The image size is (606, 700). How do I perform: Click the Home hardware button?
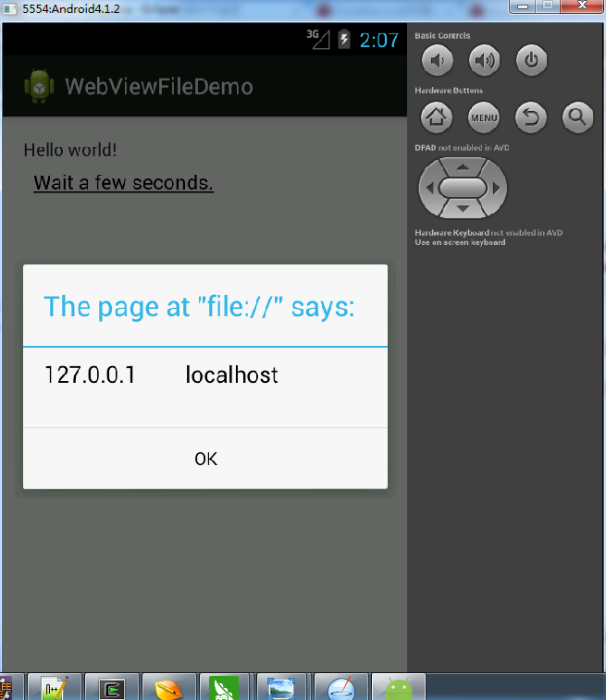(437, 117)
